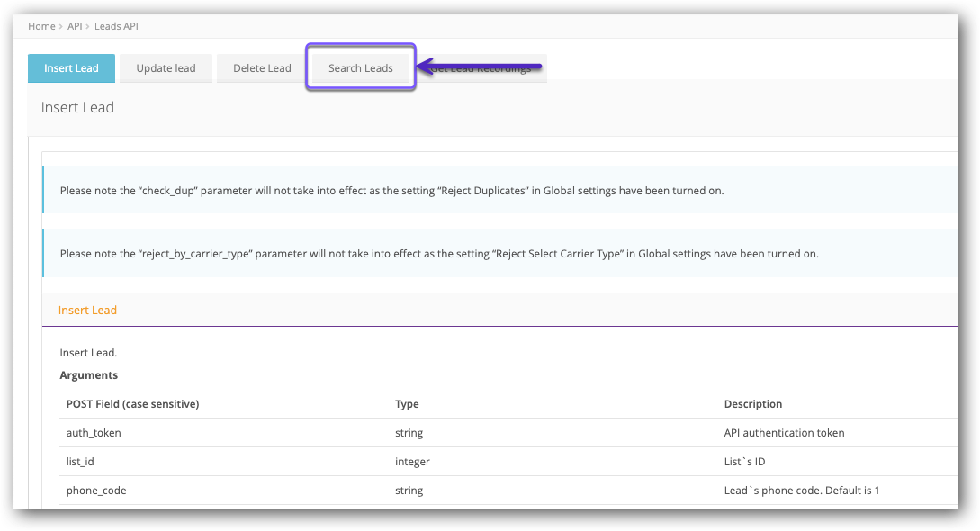The height and width of the screenshot is (531, 980).
Task: Go to Home via the breadcrumb
Action: pyautogui.click(x=41, y=26)
